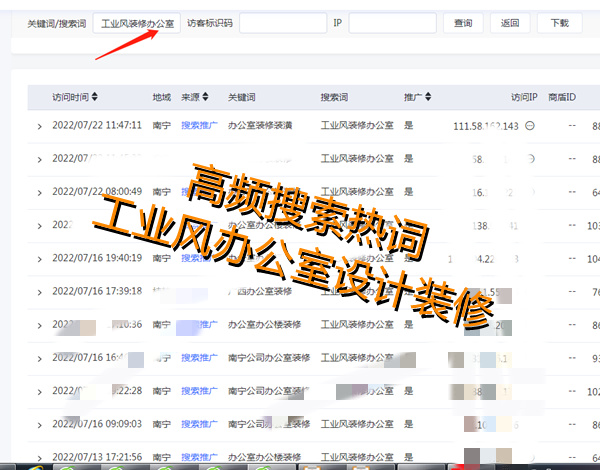This screenshot has width=600, height=470.
Task: Expand row with time 2022/07/16 19:40:19
Action: point(40,258)
